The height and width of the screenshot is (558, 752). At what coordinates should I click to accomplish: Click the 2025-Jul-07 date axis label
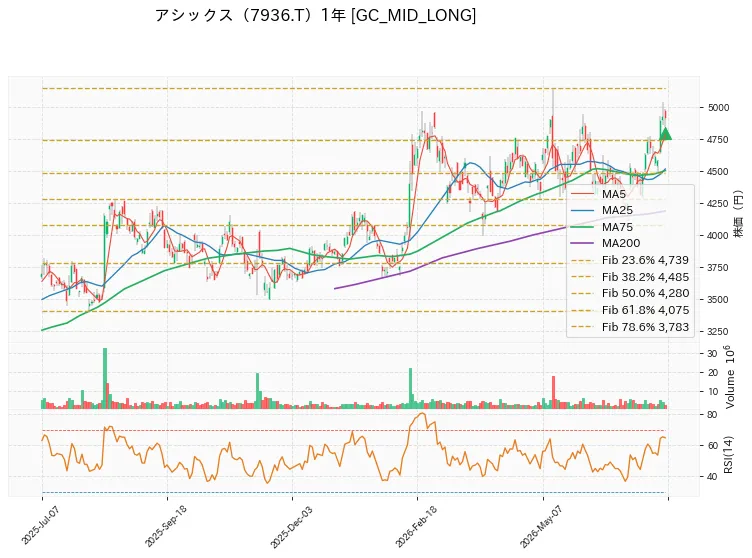(40, 525)
